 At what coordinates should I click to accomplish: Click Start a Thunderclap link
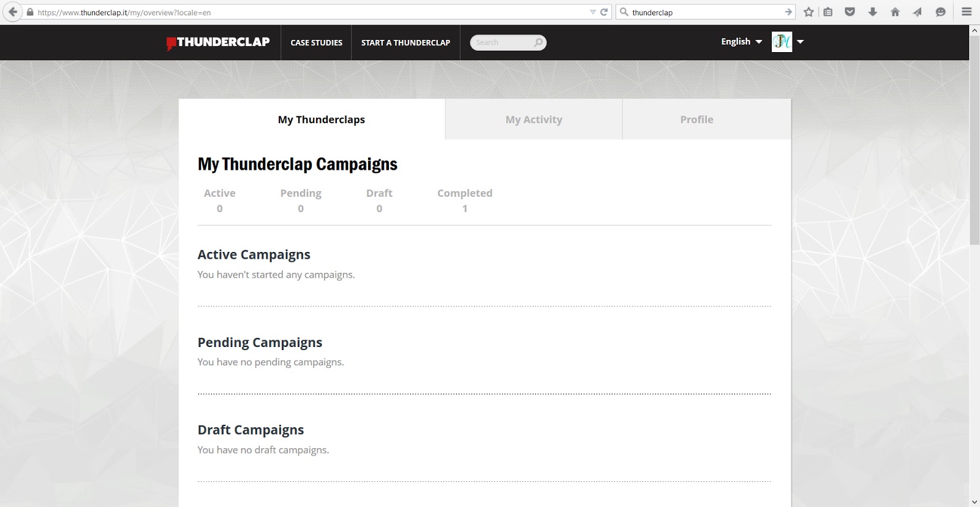pos(405,42)
